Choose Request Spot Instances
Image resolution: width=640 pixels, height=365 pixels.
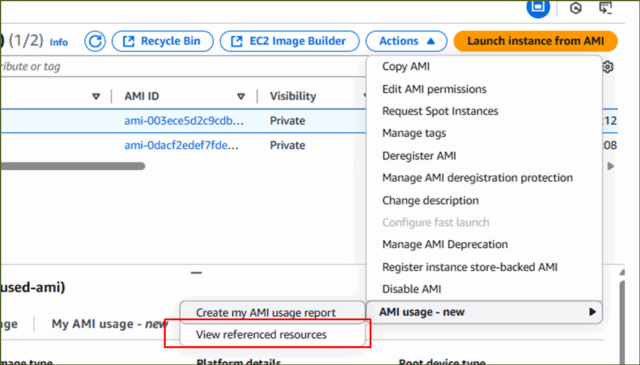440,111
